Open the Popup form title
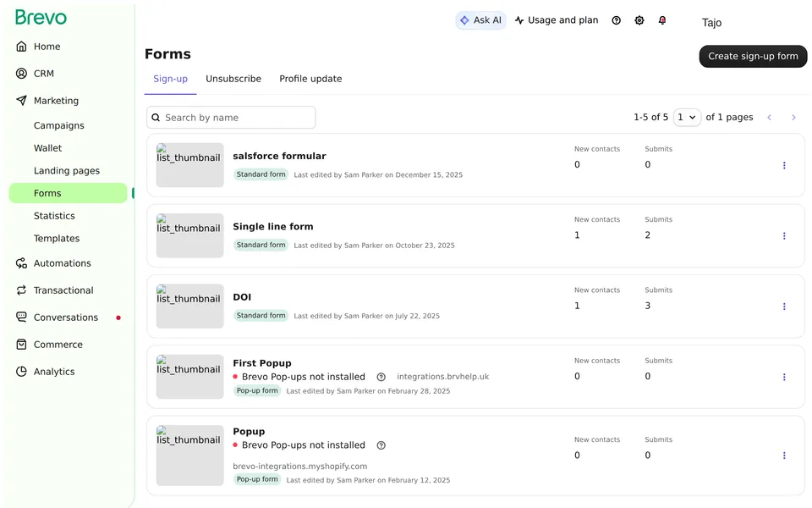Viewport: 812px width, 508px height. tap(249, 431)
